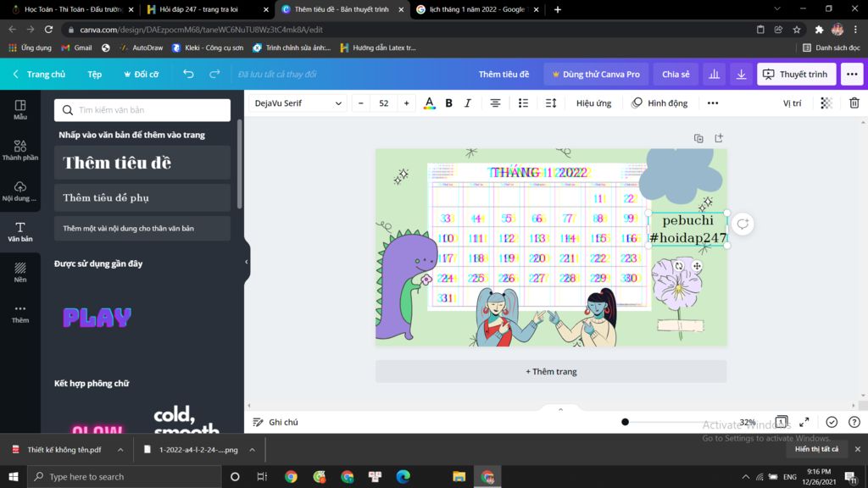868x488 pixels.
Task: Switch to Học Toán browser tab
Action: pos(73,9)
